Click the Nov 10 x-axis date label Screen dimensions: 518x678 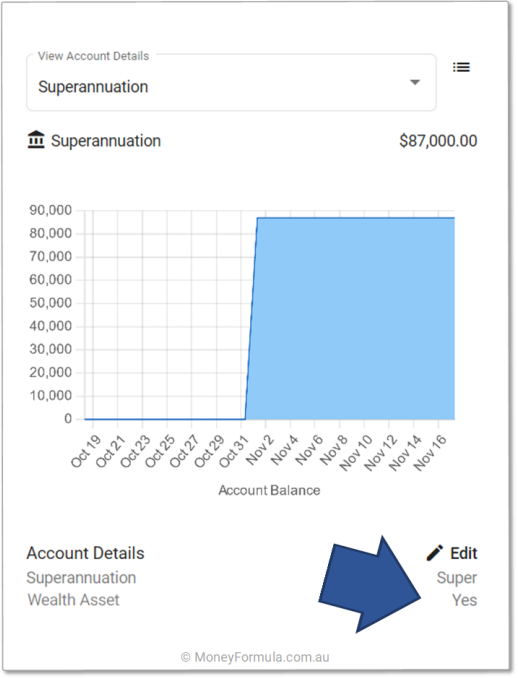pos(355,453)
